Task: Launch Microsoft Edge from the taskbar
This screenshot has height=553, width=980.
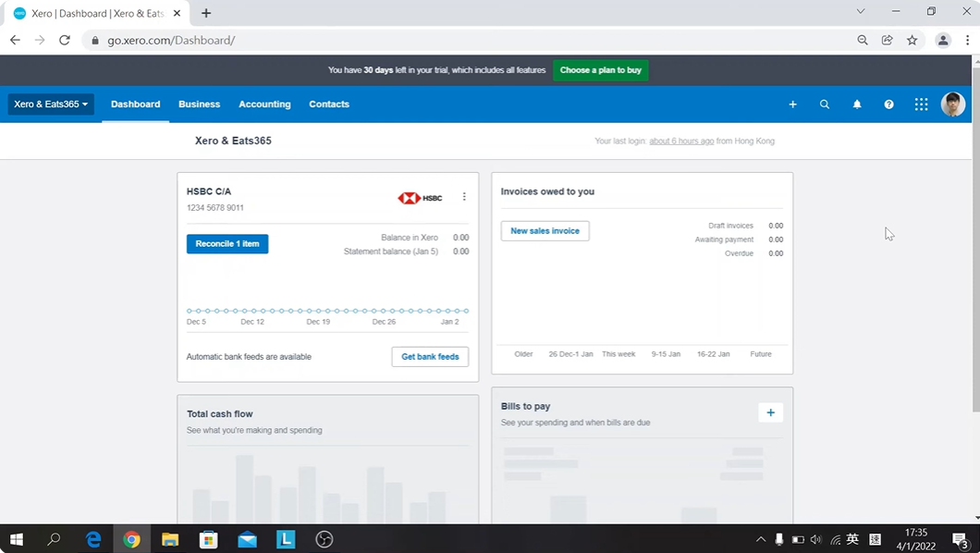Action: point(93,539)
